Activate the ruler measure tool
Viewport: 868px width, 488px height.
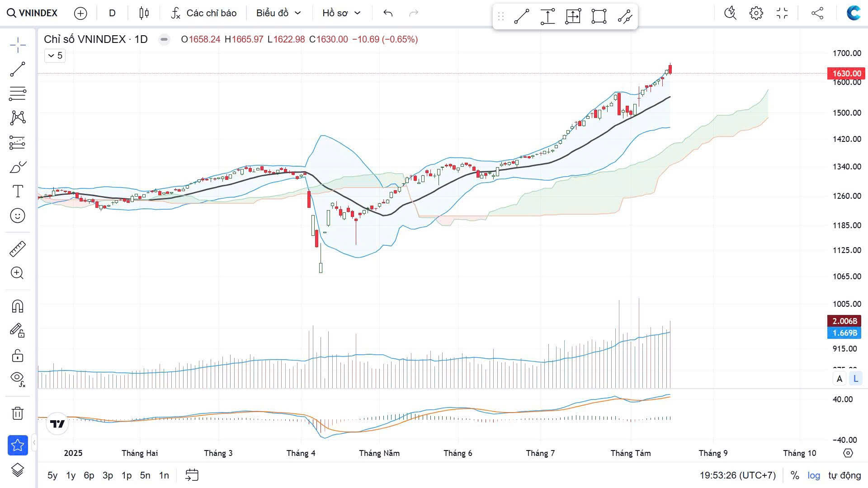point(18,249)
